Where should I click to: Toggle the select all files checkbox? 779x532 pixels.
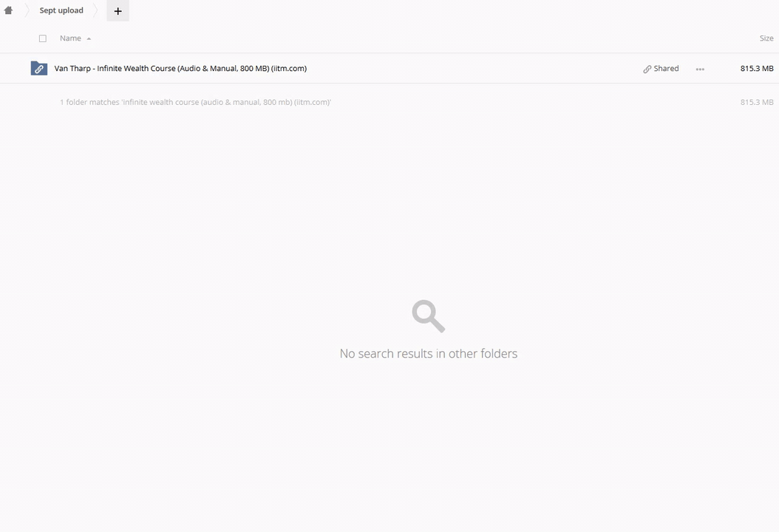pyautogui.click(x=42, y=38)
